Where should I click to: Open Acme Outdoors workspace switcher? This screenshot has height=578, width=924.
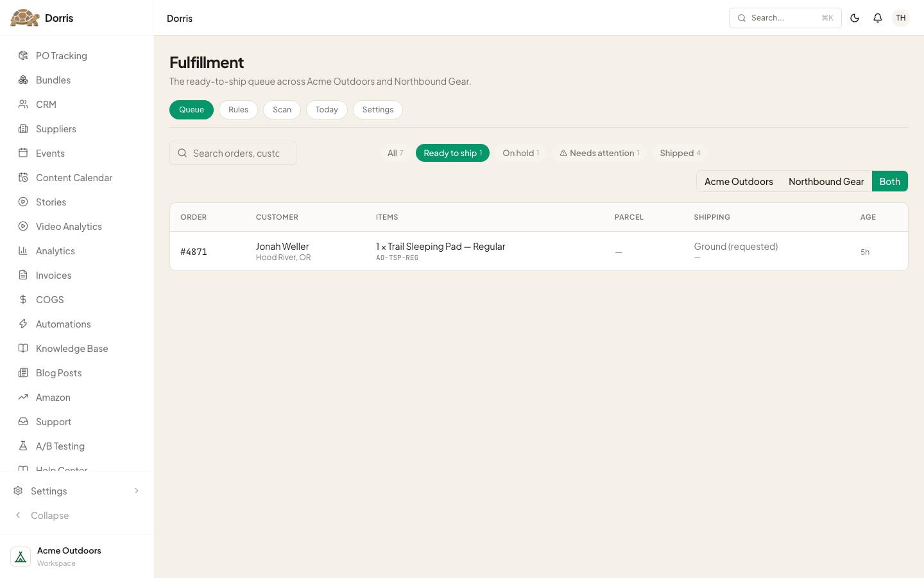(x=77, y=557)
